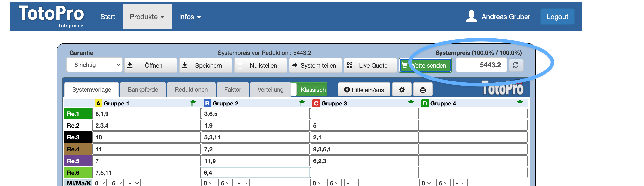Viewport: 644px width, 186px height.
Task: Click System teilen button
Action: click(x=315, y=65)
